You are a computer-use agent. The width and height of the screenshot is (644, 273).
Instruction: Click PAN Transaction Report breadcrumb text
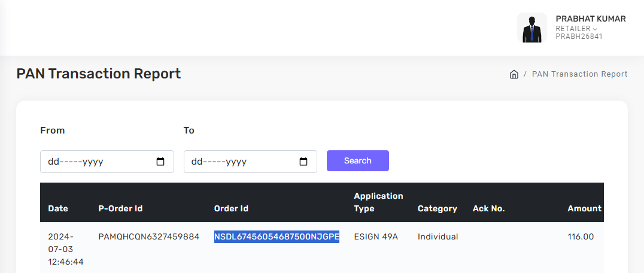coord(579,74)
